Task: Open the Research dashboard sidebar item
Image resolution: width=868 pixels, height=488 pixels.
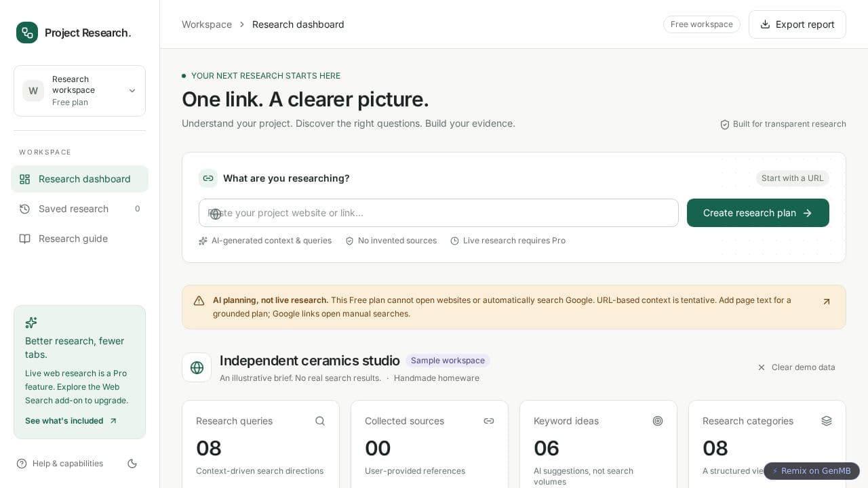Action: (x=79, y=179)
